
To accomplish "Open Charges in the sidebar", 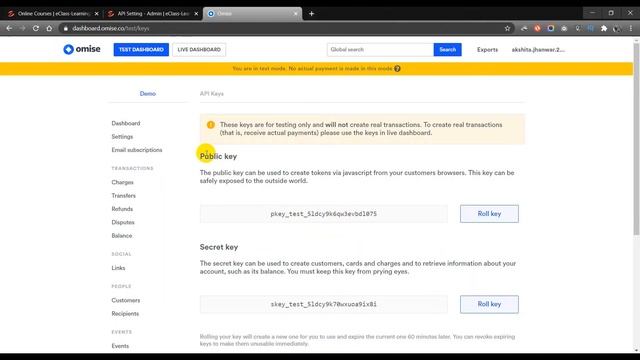I will [x=122, y=182].
